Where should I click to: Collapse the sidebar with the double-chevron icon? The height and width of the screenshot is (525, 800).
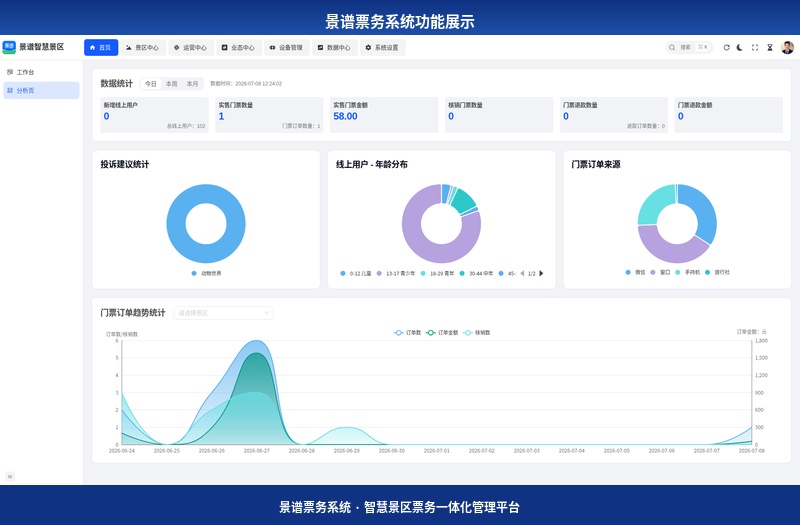coord(10,477)
